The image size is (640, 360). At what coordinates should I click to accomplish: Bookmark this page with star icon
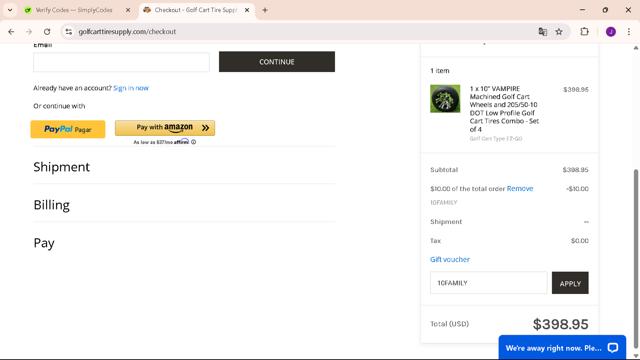[559, 31]
